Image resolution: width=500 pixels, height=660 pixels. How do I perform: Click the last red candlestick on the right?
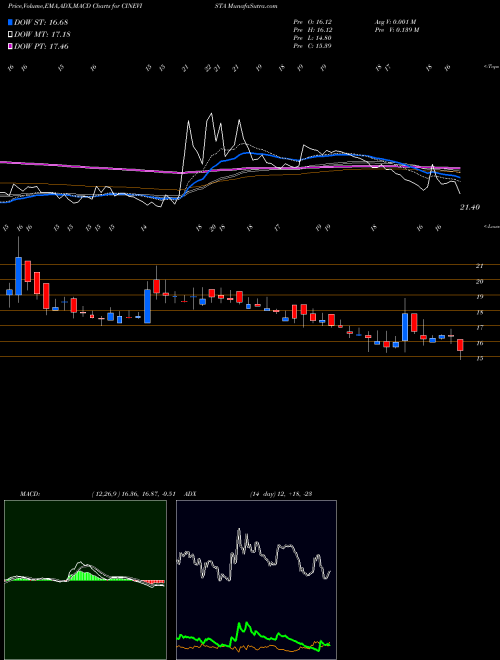click(x=460, y=345)
